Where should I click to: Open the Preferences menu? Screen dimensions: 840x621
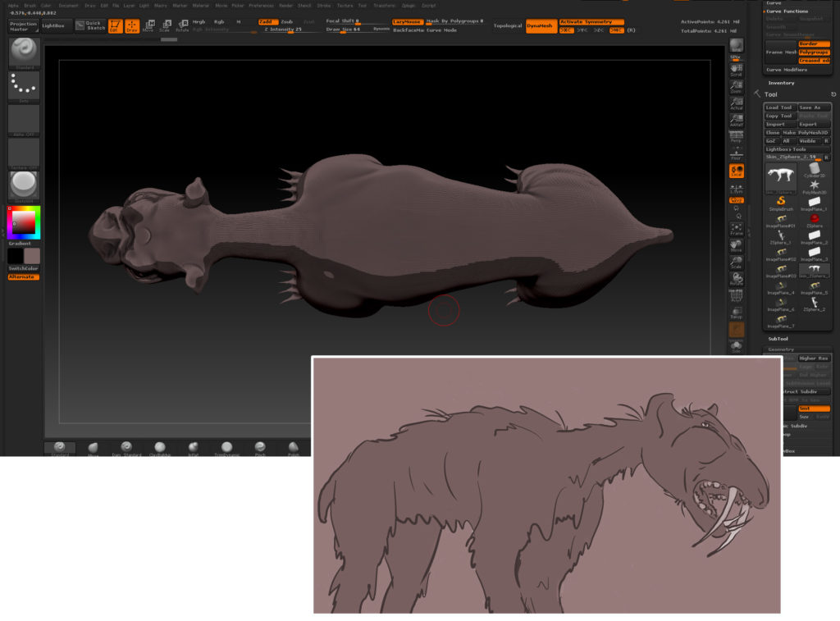pyautogui.click(x=261, y=5)
